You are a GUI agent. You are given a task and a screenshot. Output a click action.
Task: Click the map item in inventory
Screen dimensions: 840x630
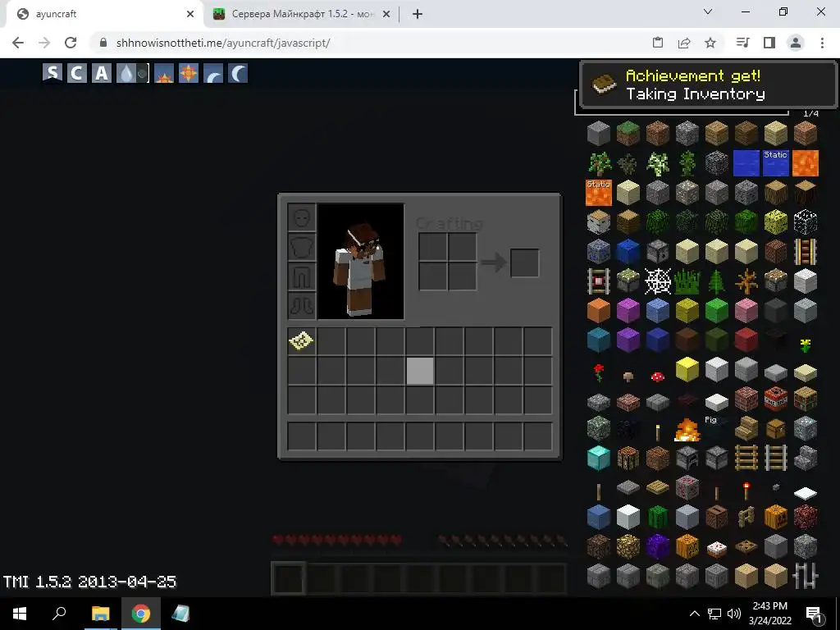click(x=301, y=340)
